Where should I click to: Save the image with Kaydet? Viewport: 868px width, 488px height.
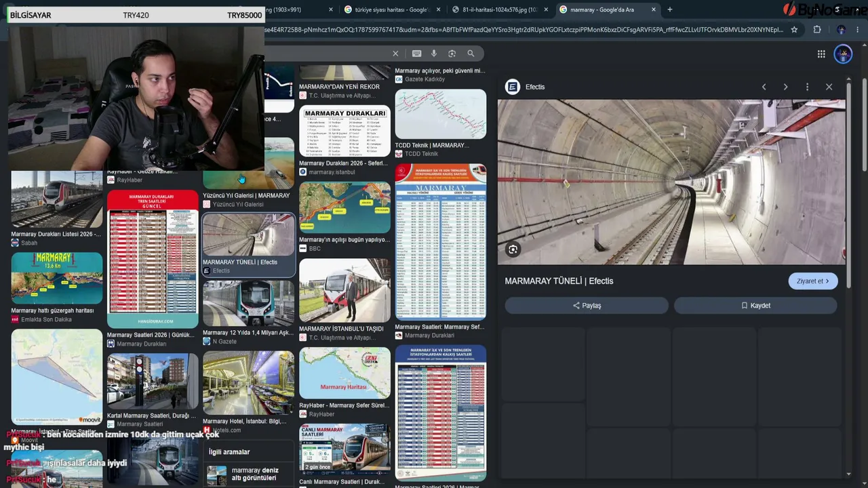[755, 306]
